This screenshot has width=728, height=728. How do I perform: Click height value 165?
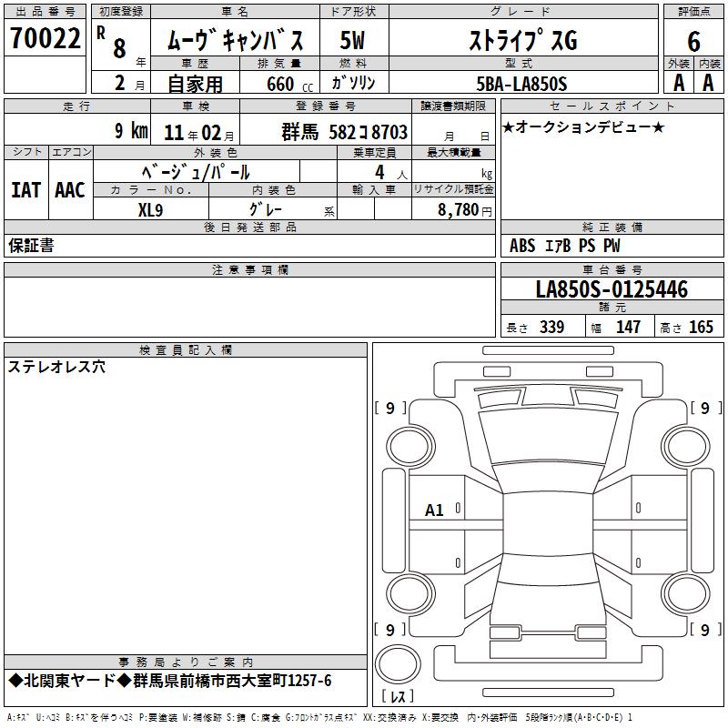pyautogui.click(x=701, y=328)
